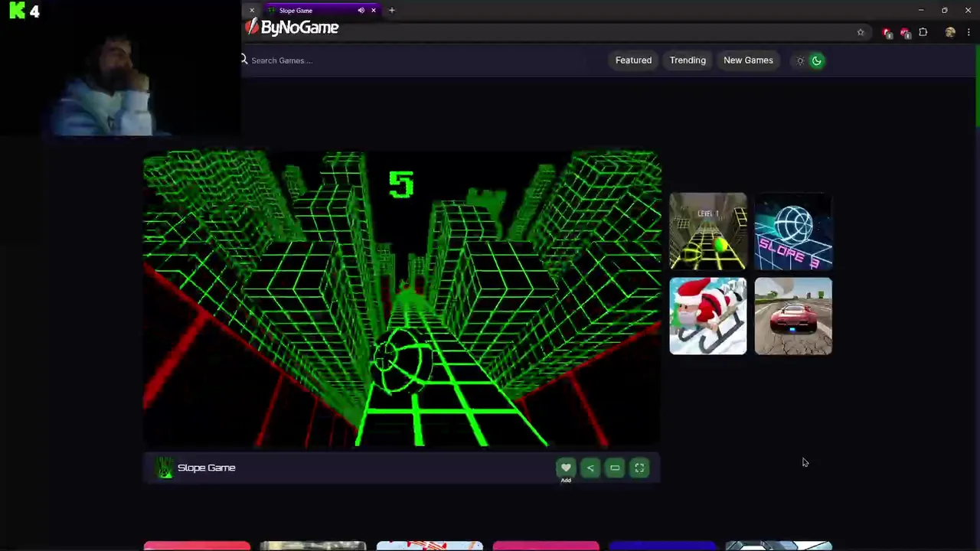Add Slope Game to favorites with heart icon
The height and width of the screenshot is (551, 980).
(x=566, y=468)
